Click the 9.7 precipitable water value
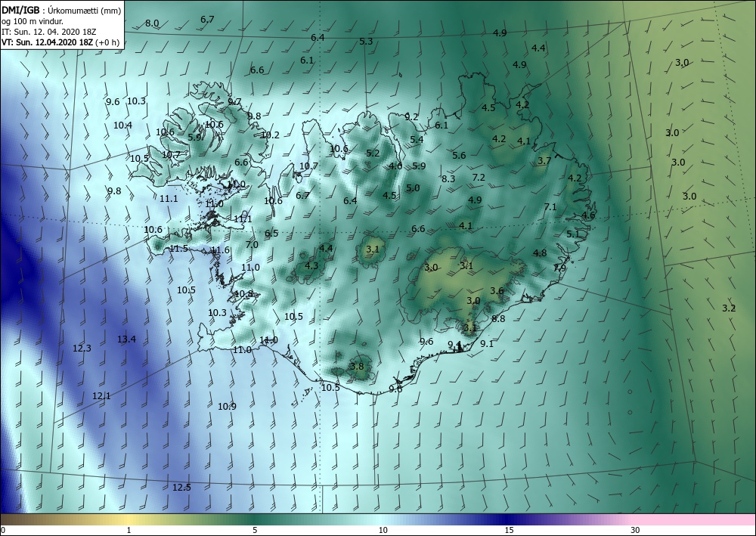 coord(234,101)
